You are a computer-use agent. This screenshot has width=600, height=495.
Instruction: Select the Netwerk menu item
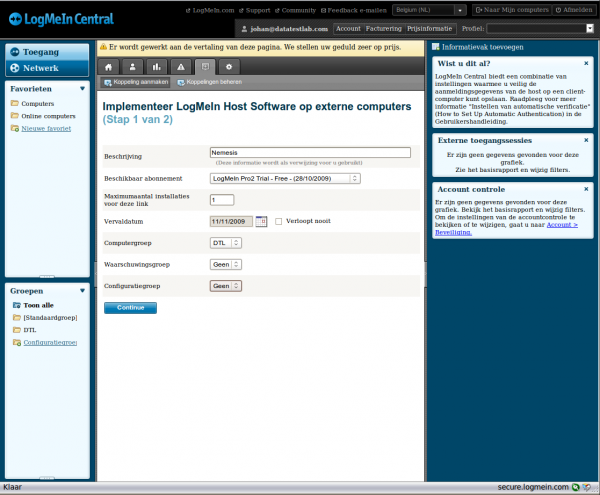click(x=47, y=68)
